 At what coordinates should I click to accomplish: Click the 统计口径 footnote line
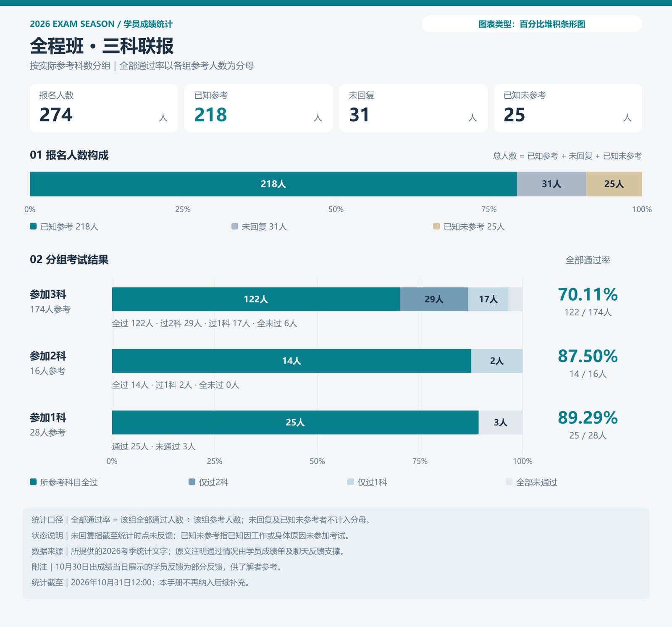coord(202,520)
